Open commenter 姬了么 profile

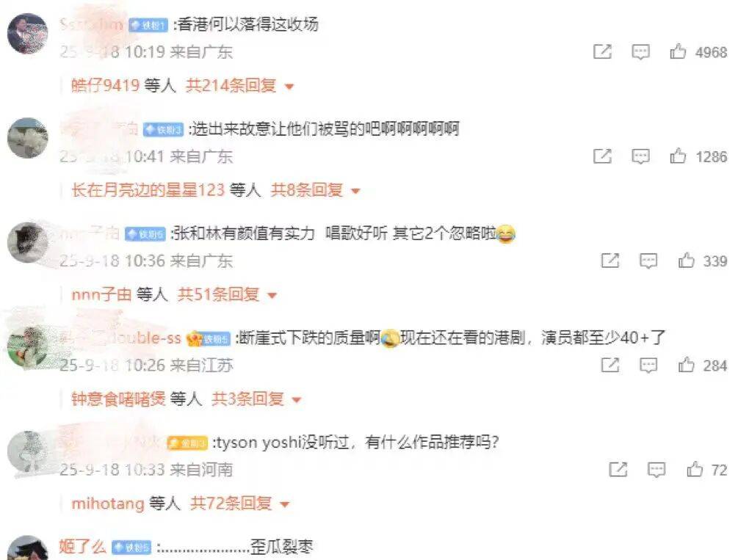[82, 547]
